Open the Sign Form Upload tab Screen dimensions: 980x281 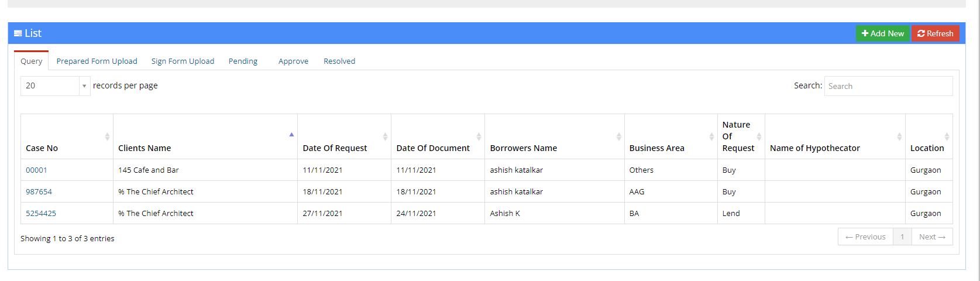[x=183, y=61]
